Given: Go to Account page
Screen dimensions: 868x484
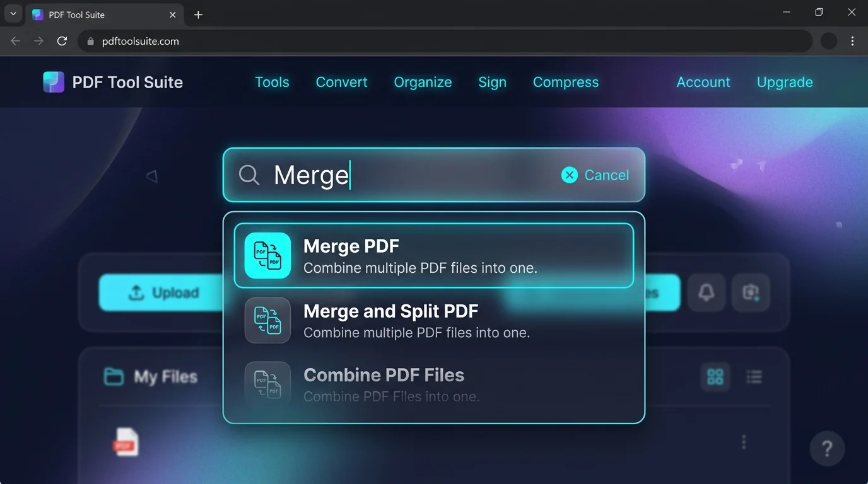Looking at the screenshot, I should point(703,82).
